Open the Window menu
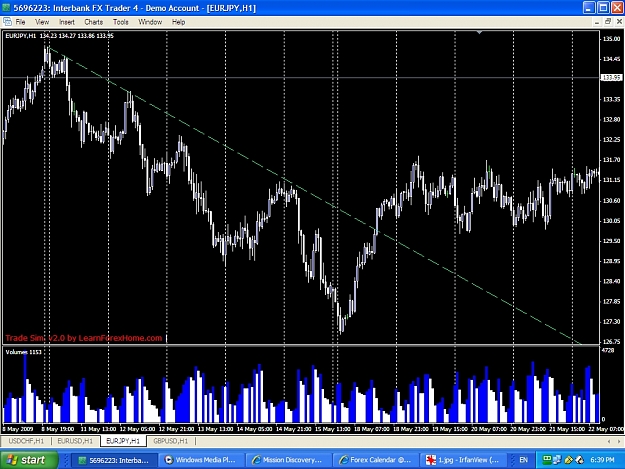This screenshot has width=625, height=469. (x=150, y=22)
